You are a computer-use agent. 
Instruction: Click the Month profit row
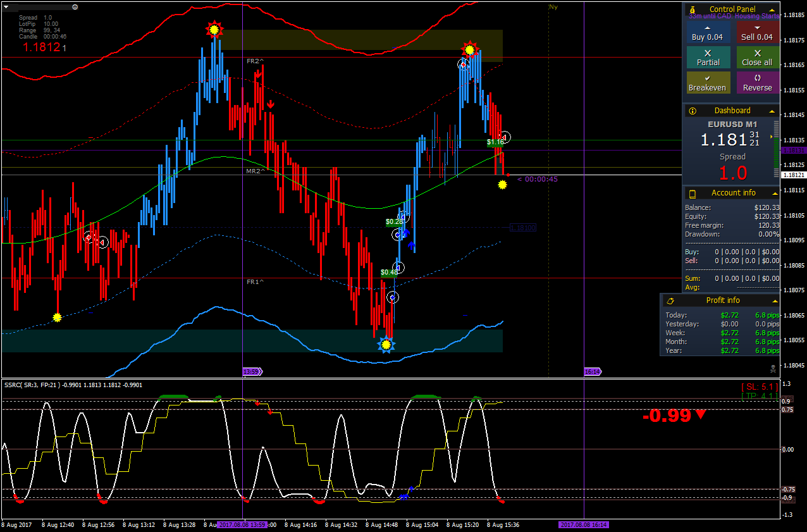[x=722, y=342]
